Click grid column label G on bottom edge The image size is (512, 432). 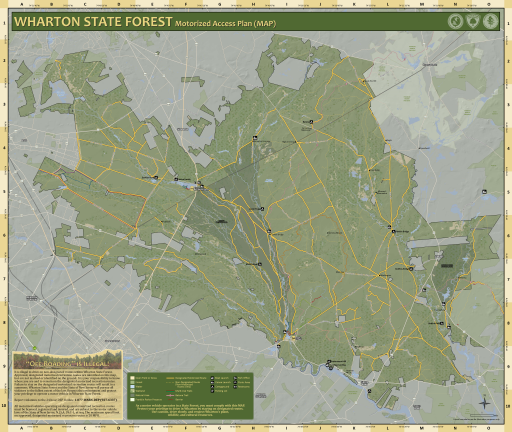[219, 428]
